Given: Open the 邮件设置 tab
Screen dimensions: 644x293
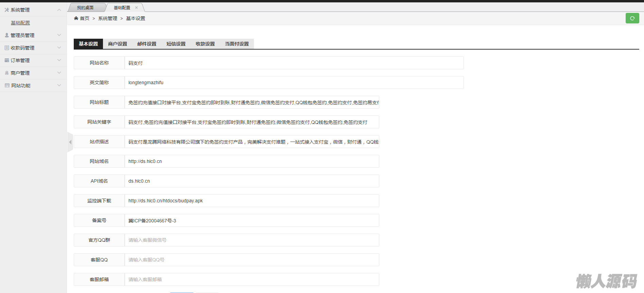Looking at the screenshot, I should click(147, 44).
